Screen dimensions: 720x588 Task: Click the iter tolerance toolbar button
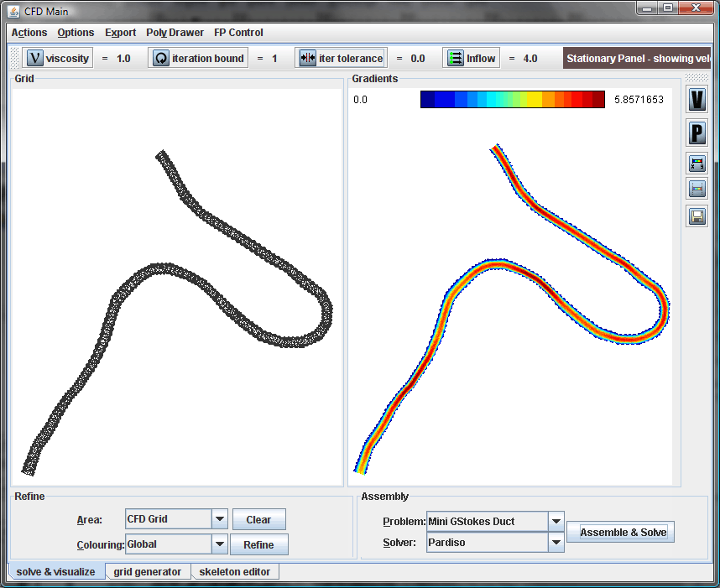click(x=341, y=58)
